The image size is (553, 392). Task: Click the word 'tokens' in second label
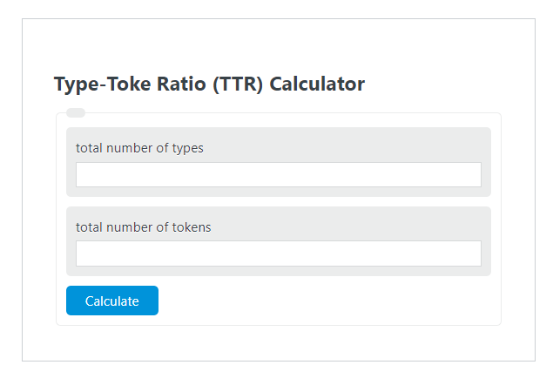[192, 227]
